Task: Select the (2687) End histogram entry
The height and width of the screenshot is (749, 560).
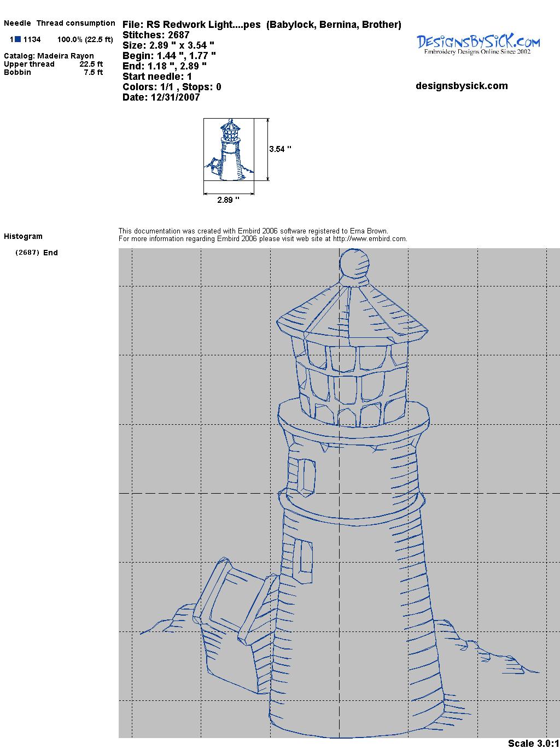Action: point(37,253)
